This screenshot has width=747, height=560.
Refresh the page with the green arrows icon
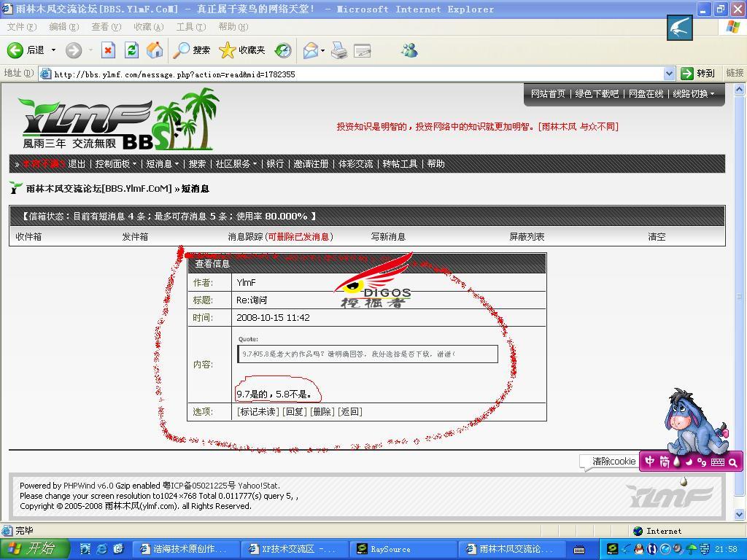tap(131, 50)
